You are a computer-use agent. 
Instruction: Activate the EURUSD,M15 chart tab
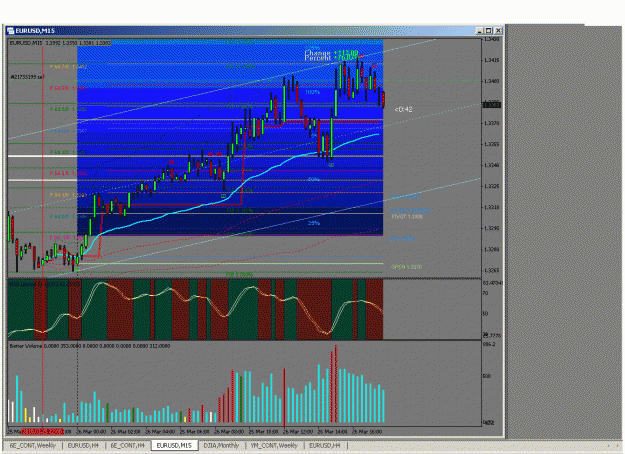[174, 445]
